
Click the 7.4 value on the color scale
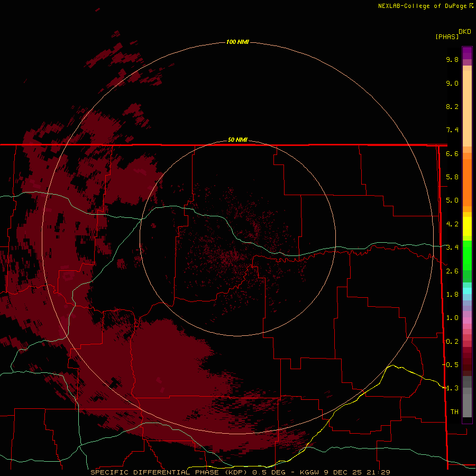click(452, 130)
